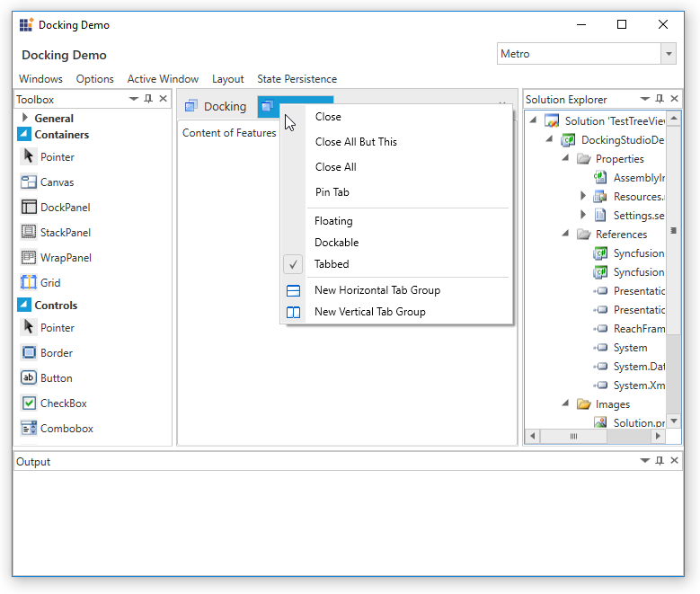
Task: Open the Metro theme dropdown
Action: (x=668, y=54)
